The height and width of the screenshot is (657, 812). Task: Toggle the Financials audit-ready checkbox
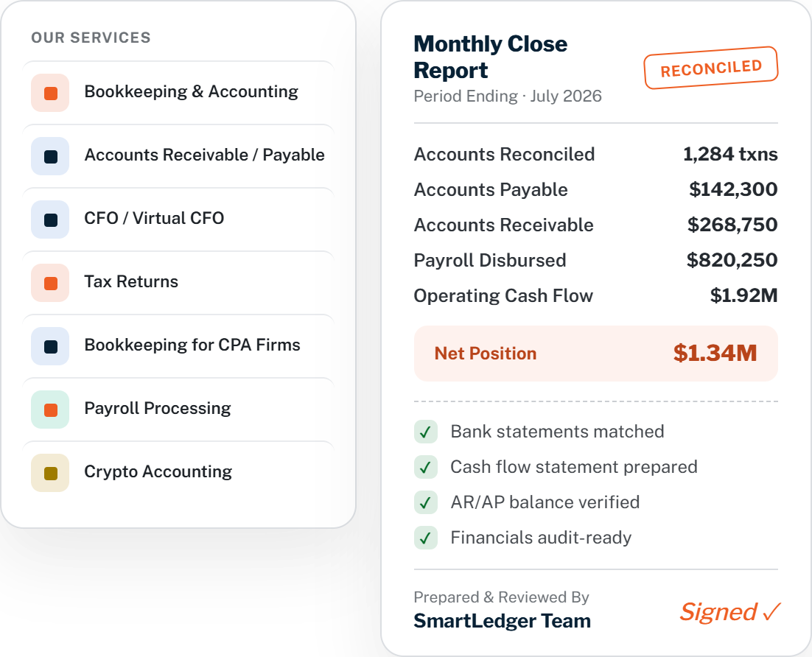(426, 538)
